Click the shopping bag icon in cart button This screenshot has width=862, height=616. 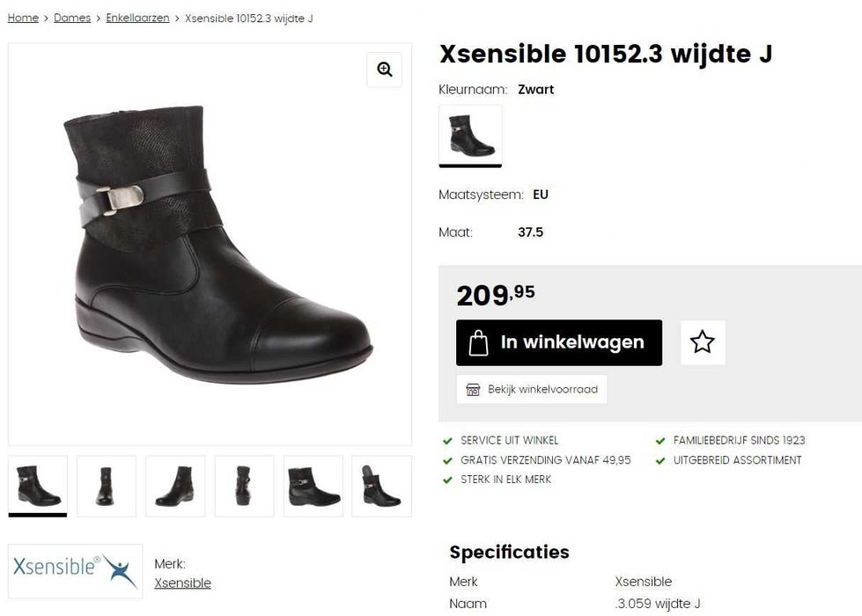point(478,343)
